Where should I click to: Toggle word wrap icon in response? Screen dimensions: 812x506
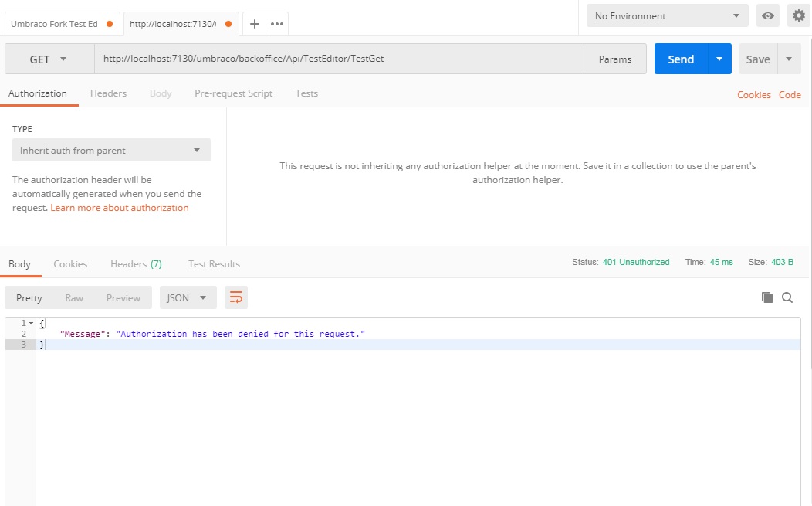[x=236, y=297]
